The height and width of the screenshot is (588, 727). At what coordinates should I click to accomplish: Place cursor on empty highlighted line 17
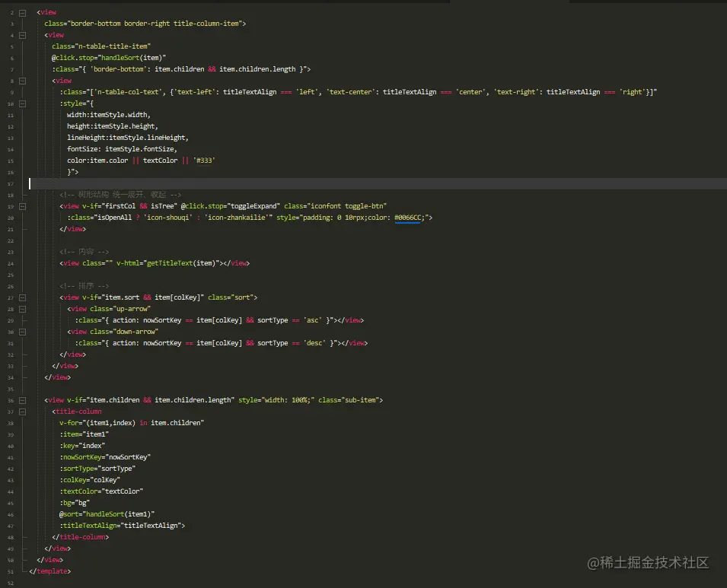pos(378,183)
